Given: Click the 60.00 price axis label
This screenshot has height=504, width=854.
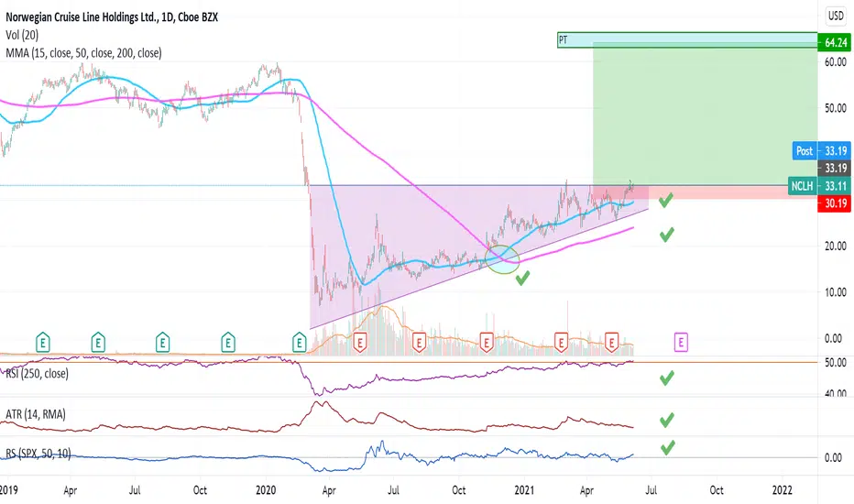Looking at the screenshot, I should (836, 61).
